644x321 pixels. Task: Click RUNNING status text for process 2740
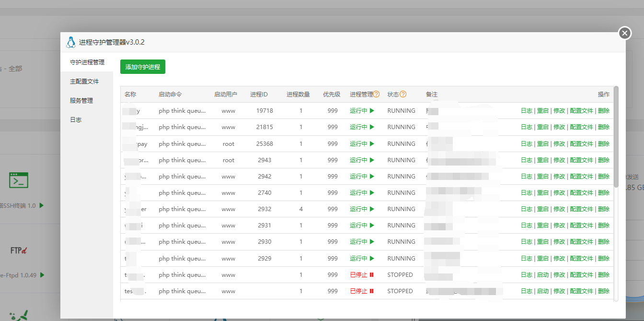402,193
